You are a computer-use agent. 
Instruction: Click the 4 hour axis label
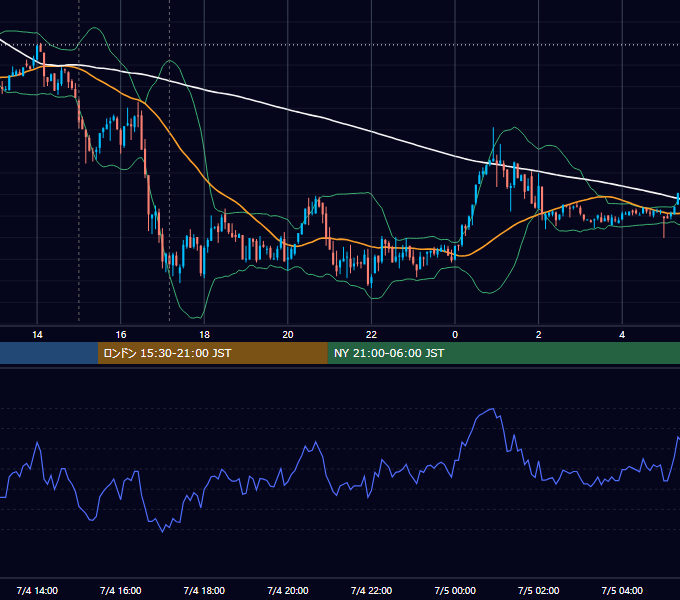pos(622,335)
